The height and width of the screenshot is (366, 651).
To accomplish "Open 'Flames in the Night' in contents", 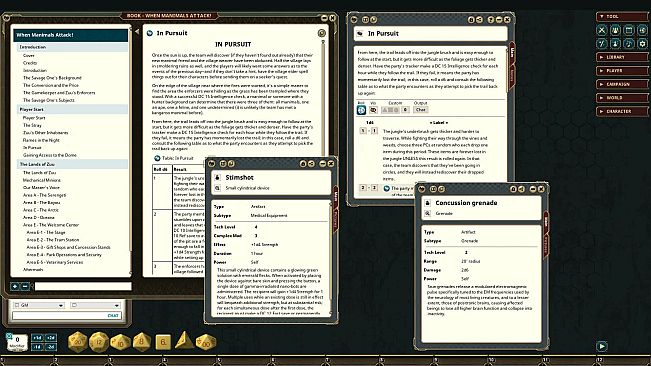I will point(41,140).
